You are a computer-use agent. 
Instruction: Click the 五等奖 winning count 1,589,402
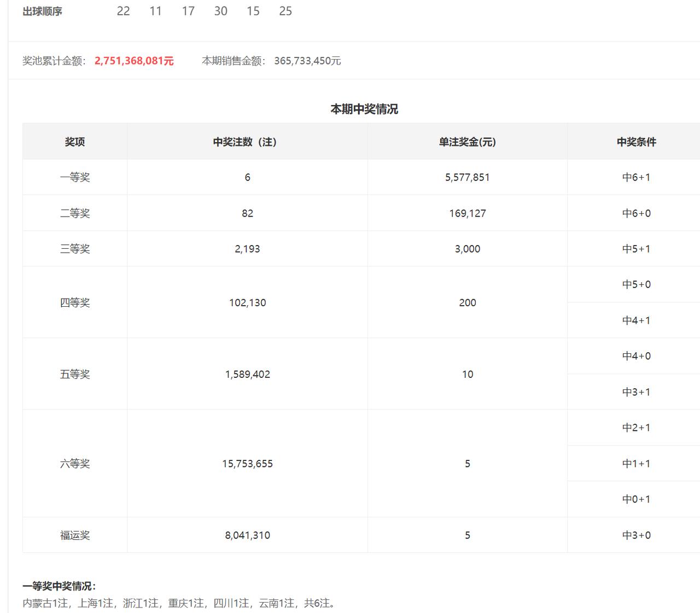(x=248, y=374)
